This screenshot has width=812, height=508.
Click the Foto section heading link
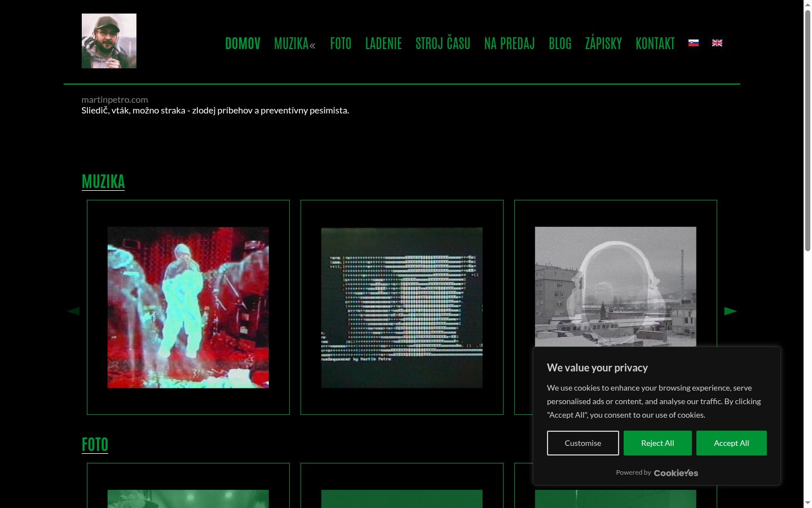95,444
